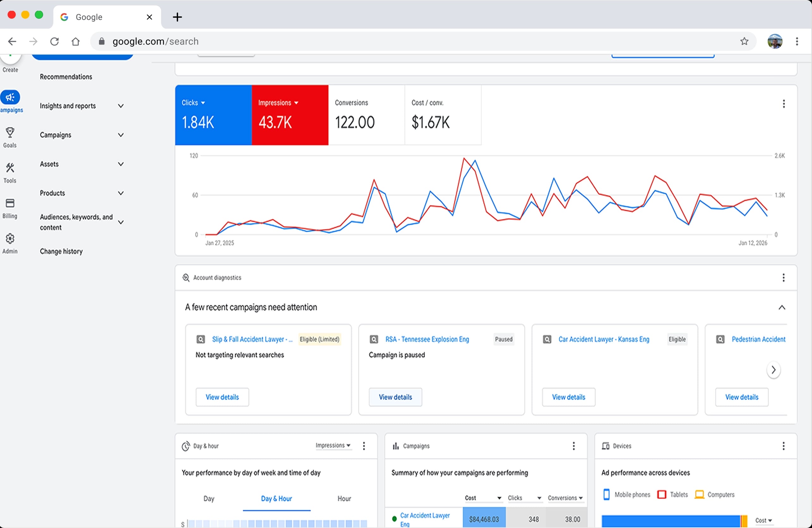Open the Billing card icon

(10, 203)
